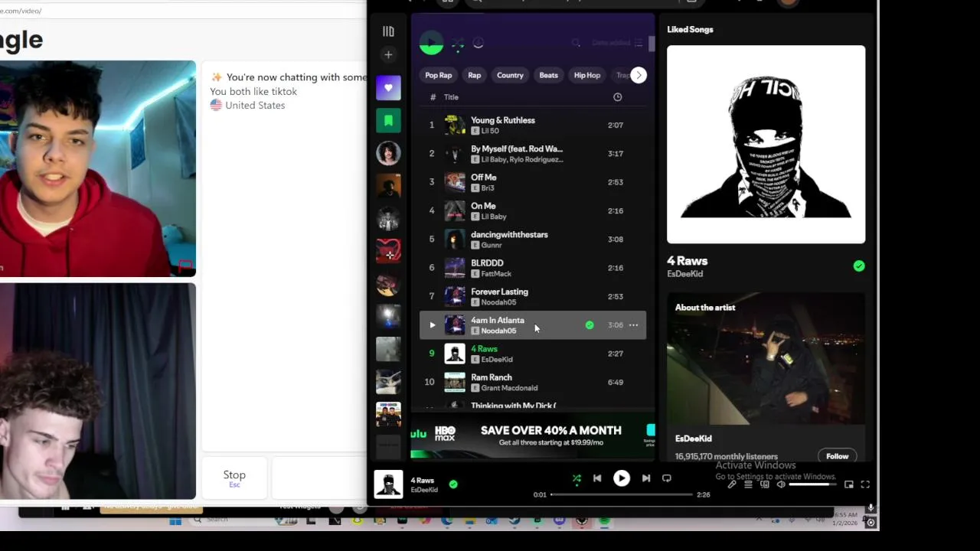Skip to next track

click(645, 478)
